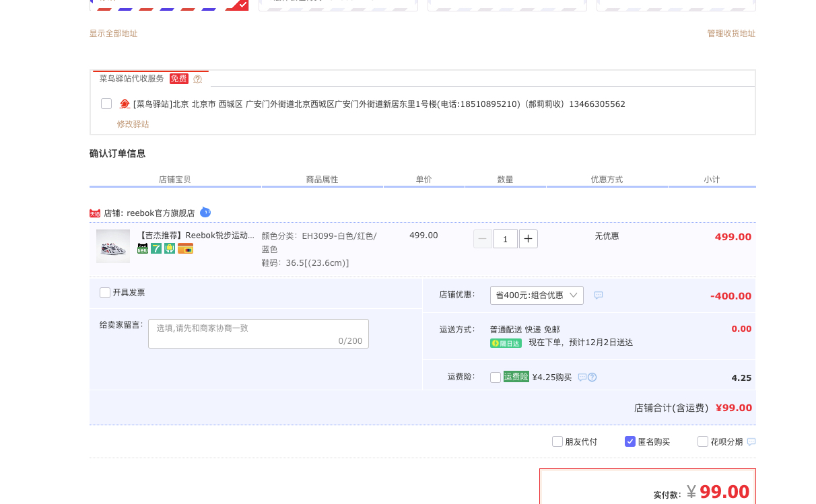Open the Reebok锐步运动 product title link
Image resolution: width=816 pixels, height=504 pixels.
pos(196,236)
